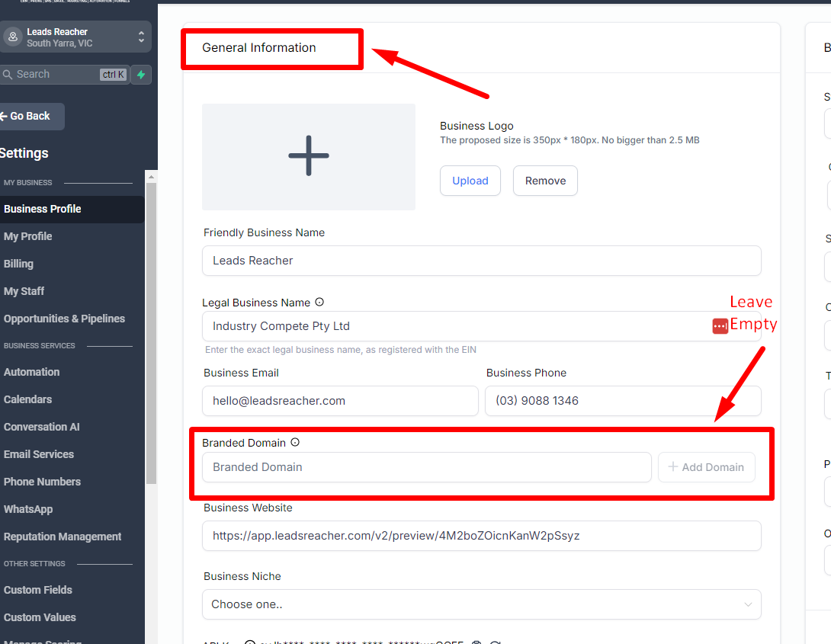The width and height of the screenshot is (831, 644).
Task: Open Conversation AI settings
Action: [42, 427]
